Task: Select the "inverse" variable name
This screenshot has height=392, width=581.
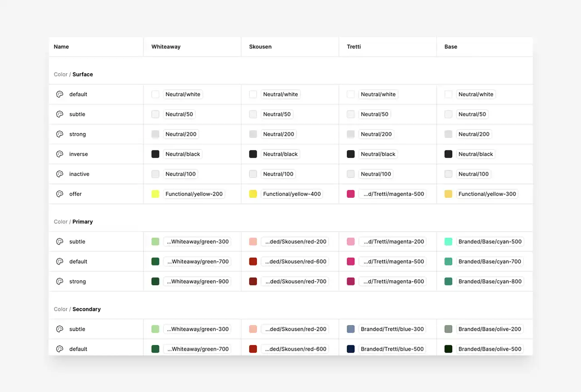Action: tap(79, 154)
